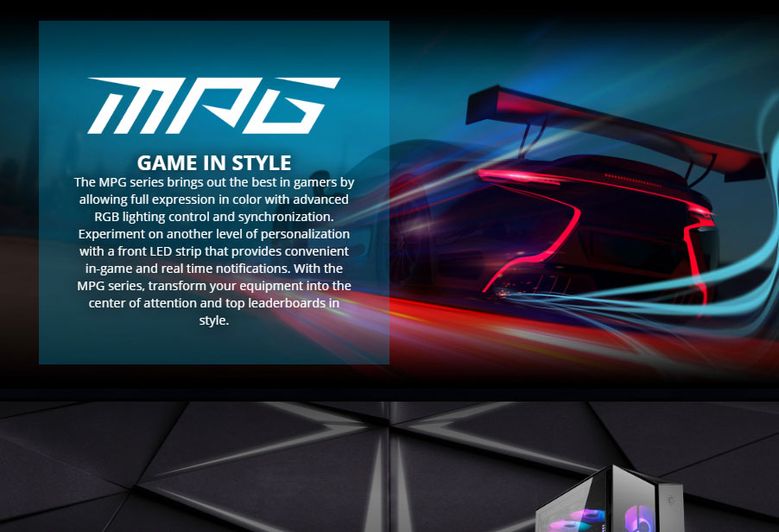This screenshot has height=532, width=779.
Task: Select the GAME IN STYLE heading
Action: pyautogui.click(x=214, y=163)
